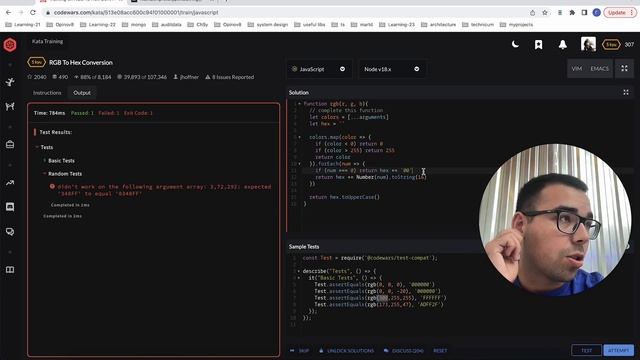This screenshot has width=640, height=360.
Task: Fold the describe block in Sample Tests
Action: click(300, 271)
